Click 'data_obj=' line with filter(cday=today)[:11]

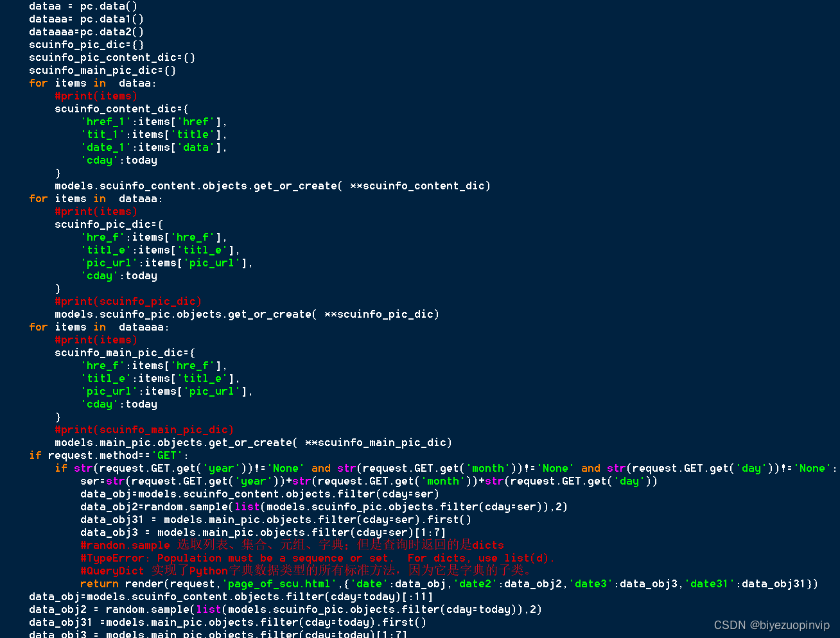coord(231,597)
